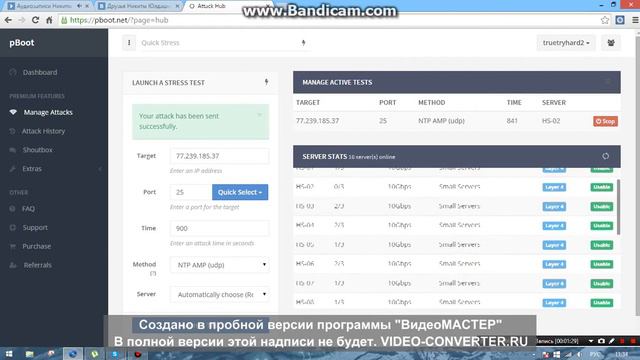This screenshot has height=360, width=640.
Task: Refresh the Server Stats panel
Action: click(605, 156)
